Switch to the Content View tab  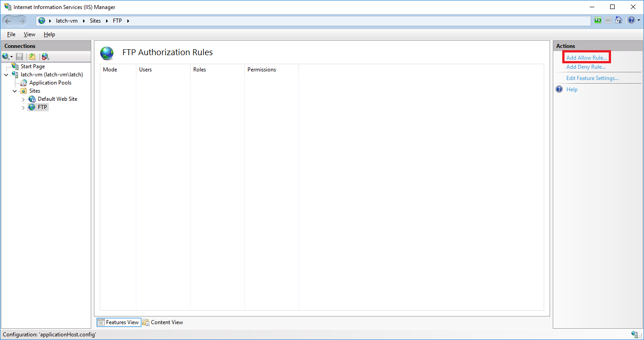[163, 322]
